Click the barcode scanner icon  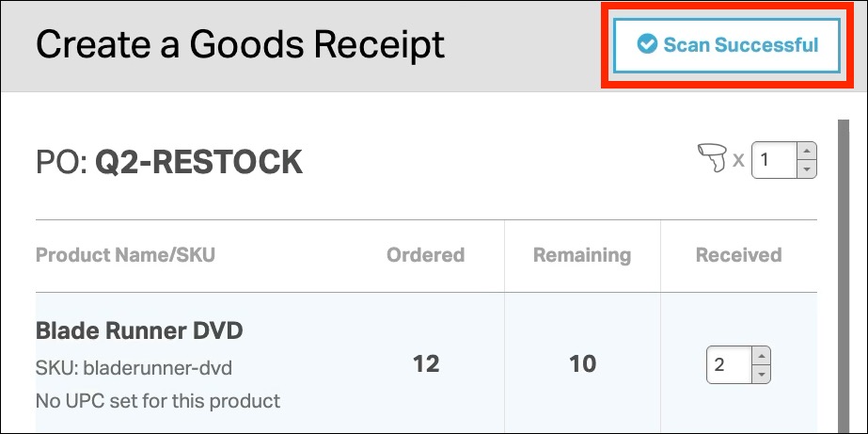click(x=712, y=159)
